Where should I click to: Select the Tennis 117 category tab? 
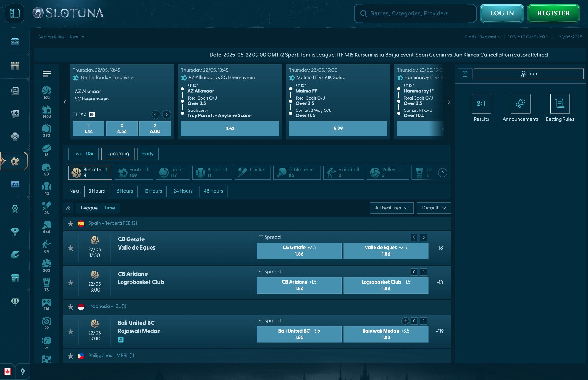[x=172, y=172]
